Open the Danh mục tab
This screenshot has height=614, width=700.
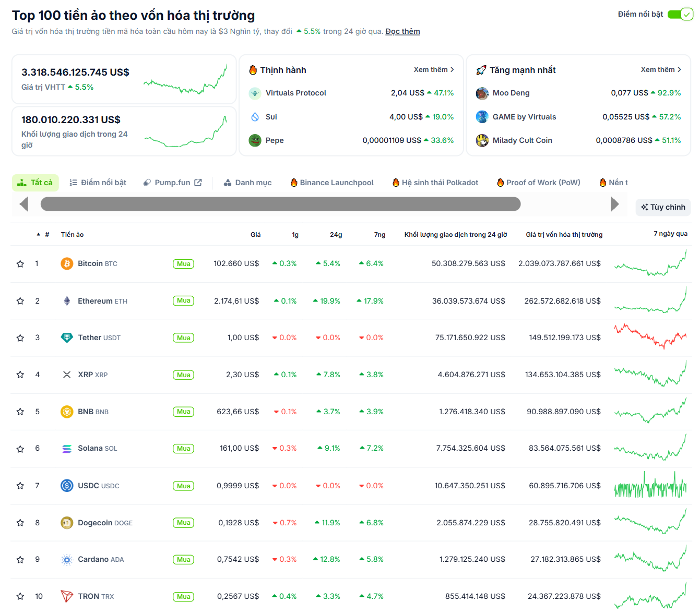[x=247, y=183]
